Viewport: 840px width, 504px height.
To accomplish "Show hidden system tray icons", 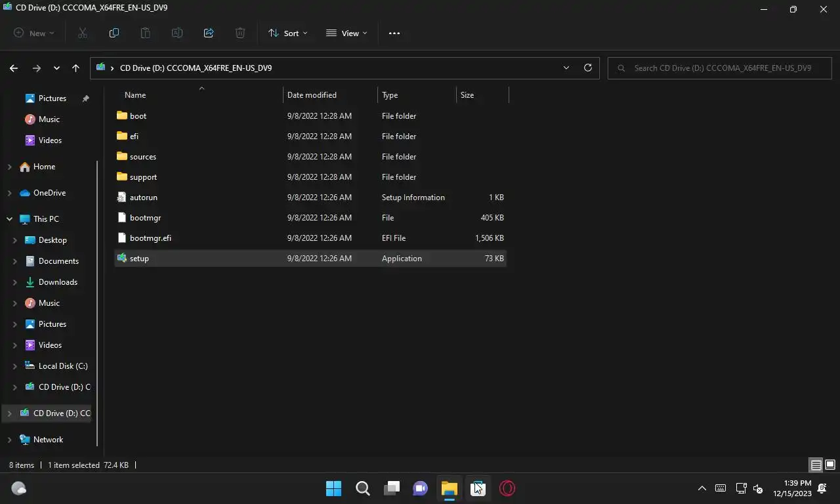I will point(702,488).
